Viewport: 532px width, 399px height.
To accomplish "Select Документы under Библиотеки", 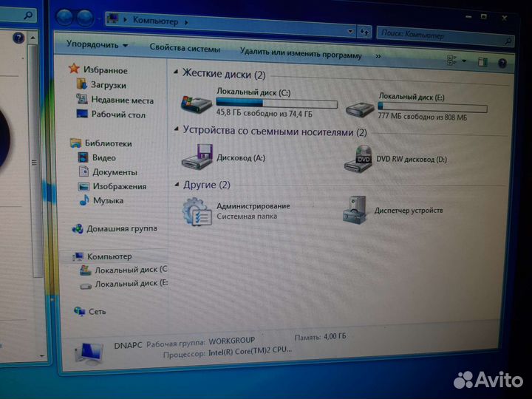I will 114,171.
